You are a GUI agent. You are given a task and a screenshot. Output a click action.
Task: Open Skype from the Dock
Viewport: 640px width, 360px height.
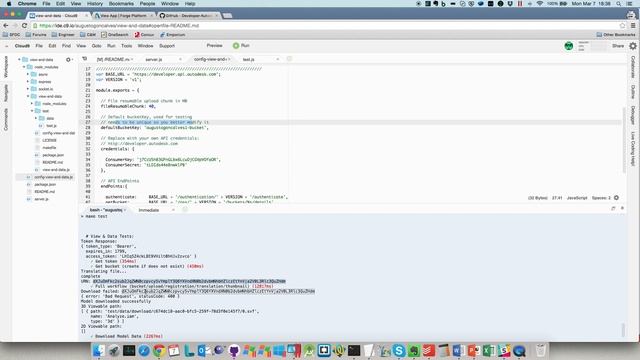click(x=399, y=351)
